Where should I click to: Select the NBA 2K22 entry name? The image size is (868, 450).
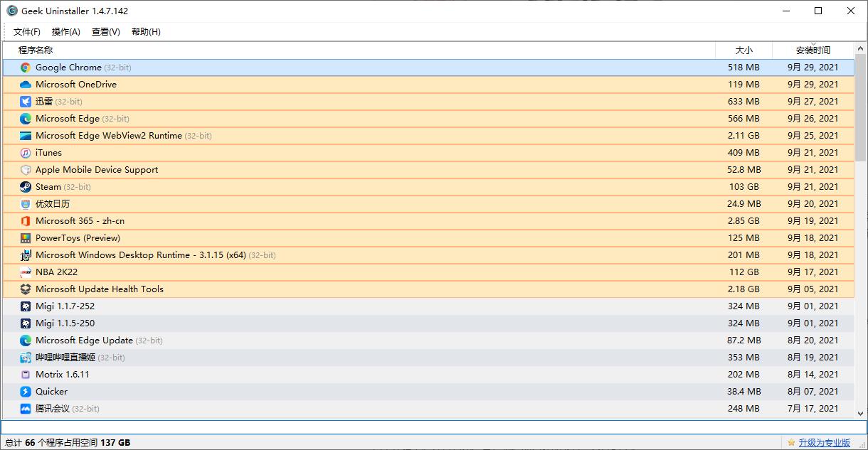(56, 272)
